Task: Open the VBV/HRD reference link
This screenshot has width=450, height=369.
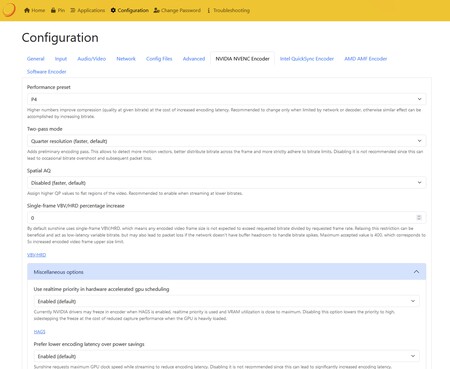Action: [x=36, y=255]
